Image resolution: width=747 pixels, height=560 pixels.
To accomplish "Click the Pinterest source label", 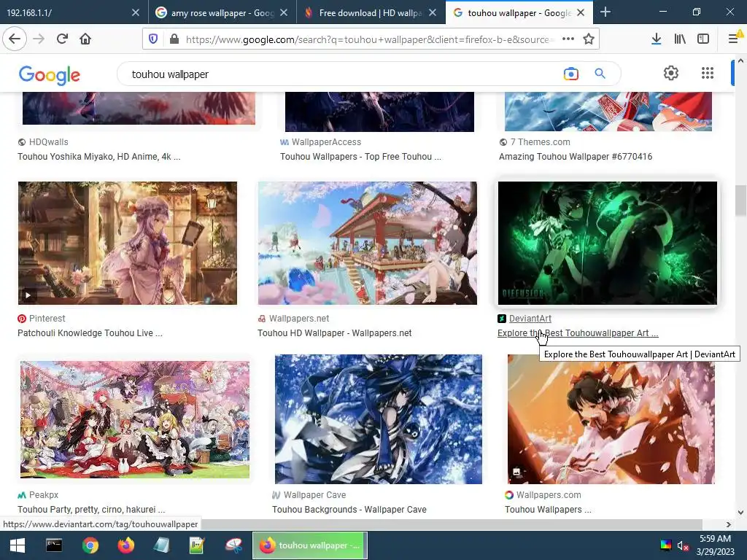I will pos(47,319).
